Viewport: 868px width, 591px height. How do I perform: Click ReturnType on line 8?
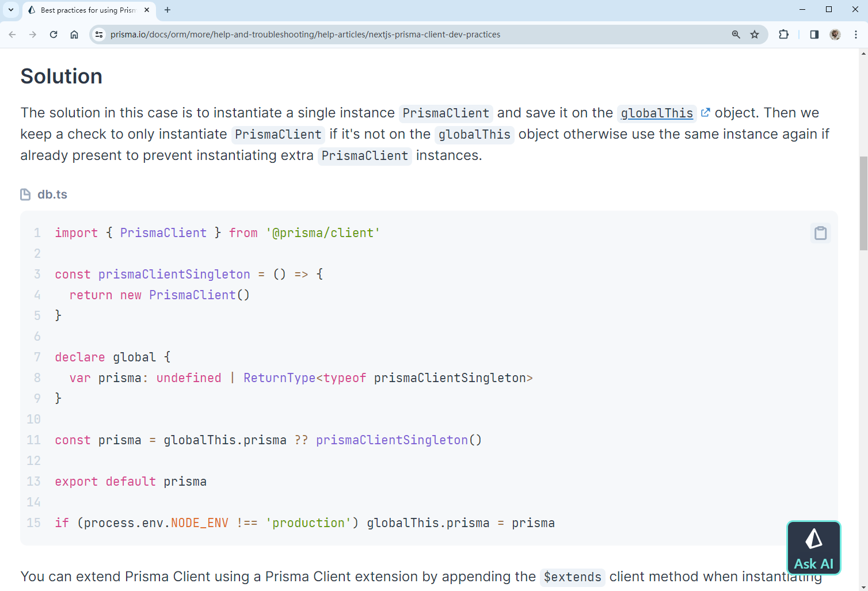279,378
